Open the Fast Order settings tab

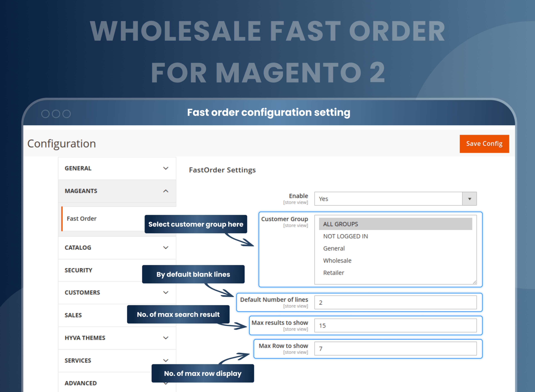pos(82,219)
